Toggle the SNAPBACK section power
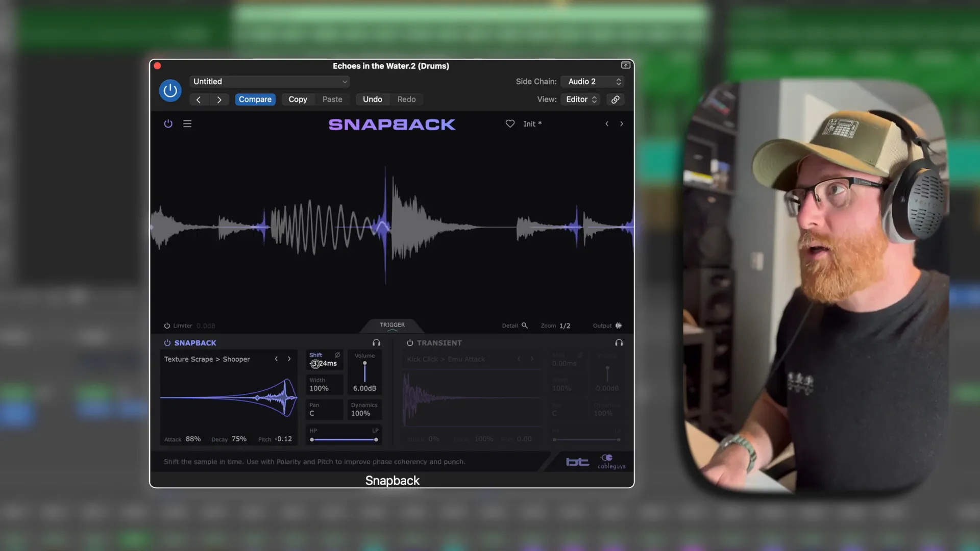Image resolution: width=980 pixels, height=551 pixels. 167,343
